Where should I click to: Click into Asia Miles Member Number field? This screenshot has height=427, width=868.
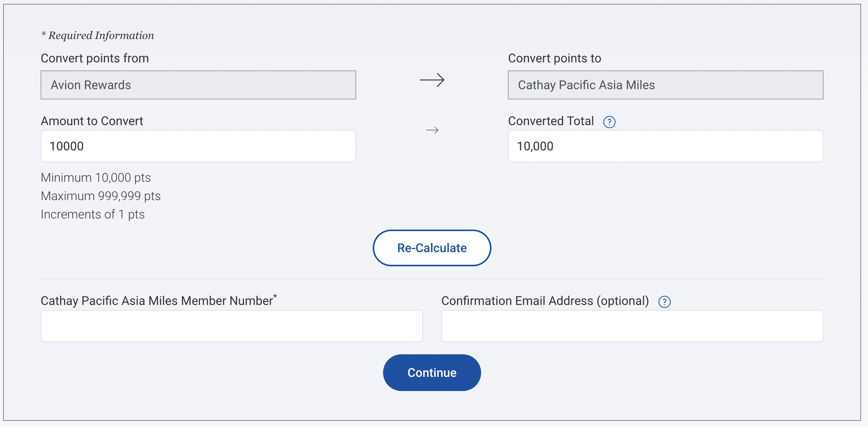pyautogui.click(x=231, y=326)
